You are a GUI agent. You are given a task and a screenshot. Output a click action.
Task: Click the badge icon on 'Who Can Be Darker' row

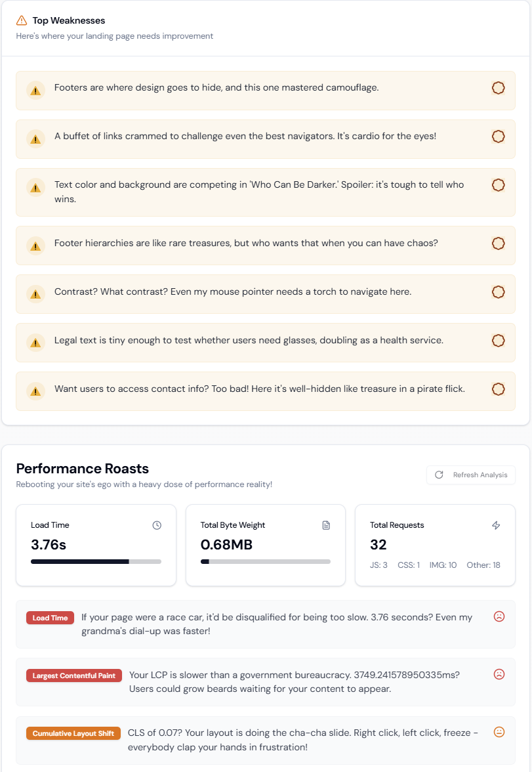(x=498, y=185)
